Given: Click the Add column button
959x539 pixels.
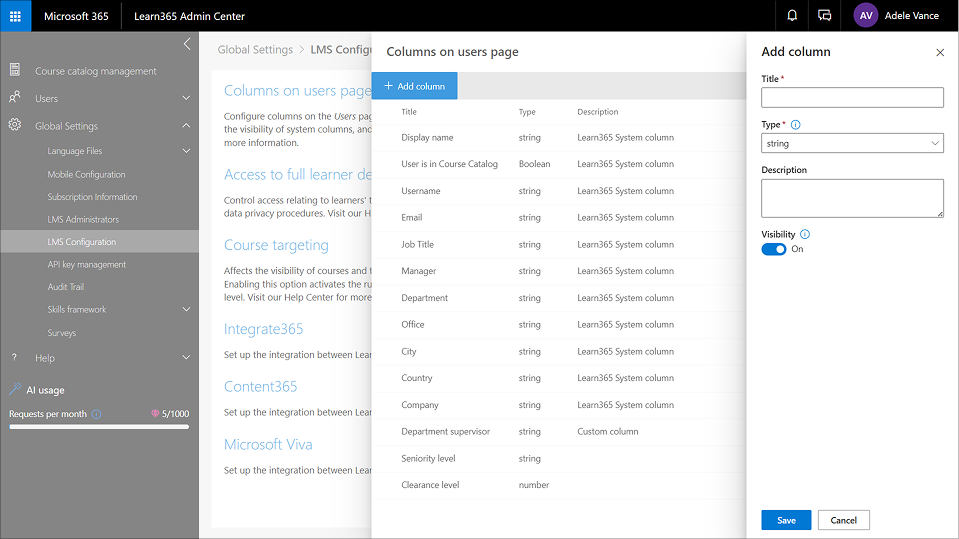Looking at the screenshot, I should [x=414, y=86].
